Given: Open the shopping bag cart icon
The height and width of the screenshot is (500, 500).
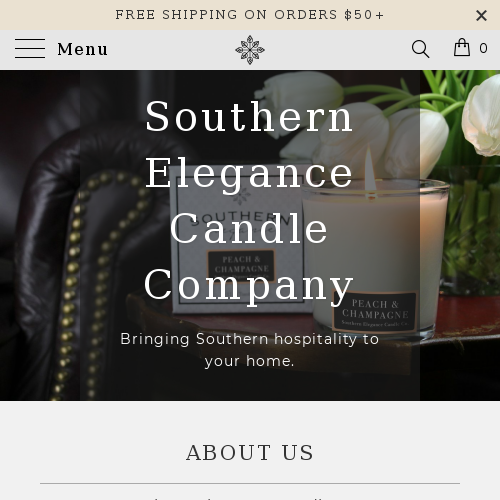Looking at the screenshot, I should 462,47.
